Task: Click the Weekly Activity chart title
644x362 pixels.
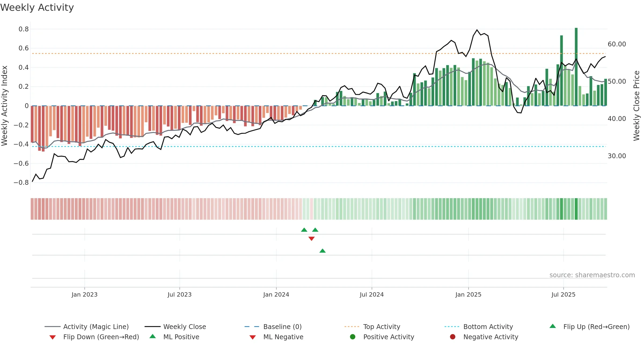Action: click(37, 8)
